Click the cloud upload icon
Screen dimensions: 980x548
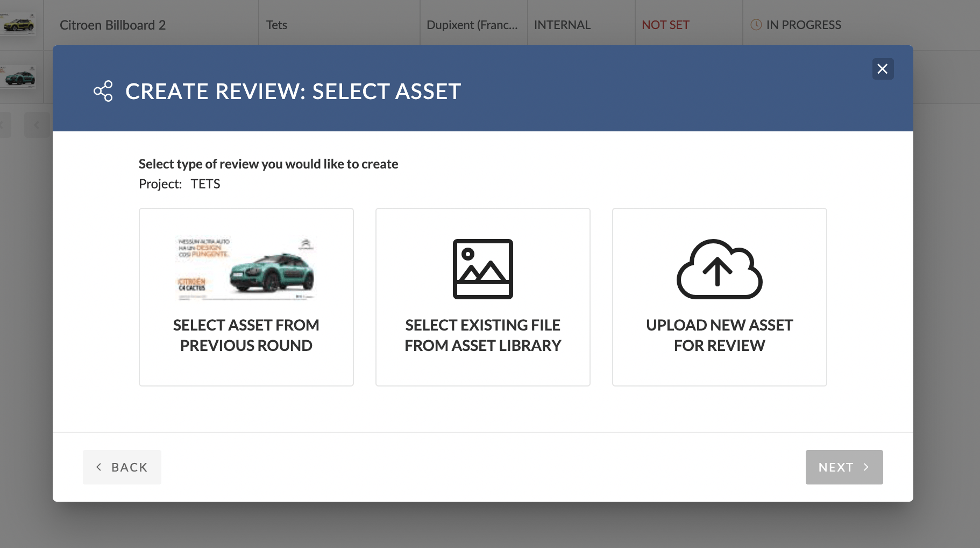click(x=720, y=269)
